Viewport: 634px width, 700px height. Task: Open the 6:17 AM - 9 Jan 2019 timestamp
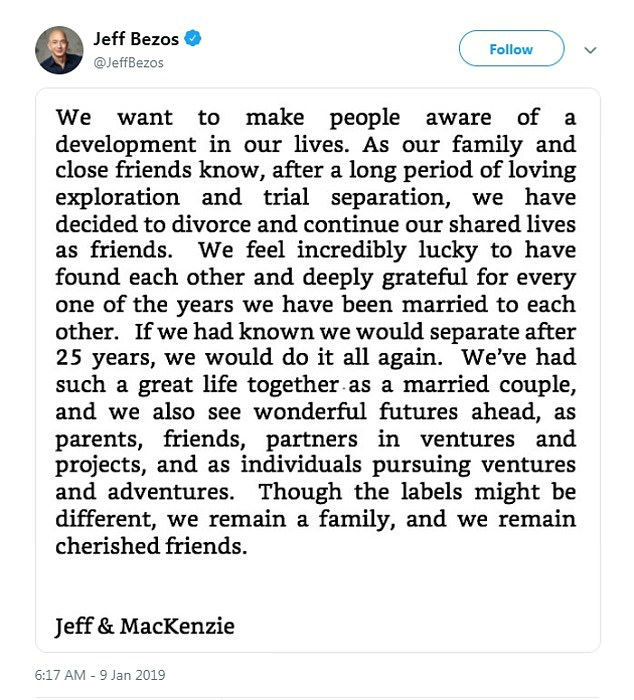[100, 674]
